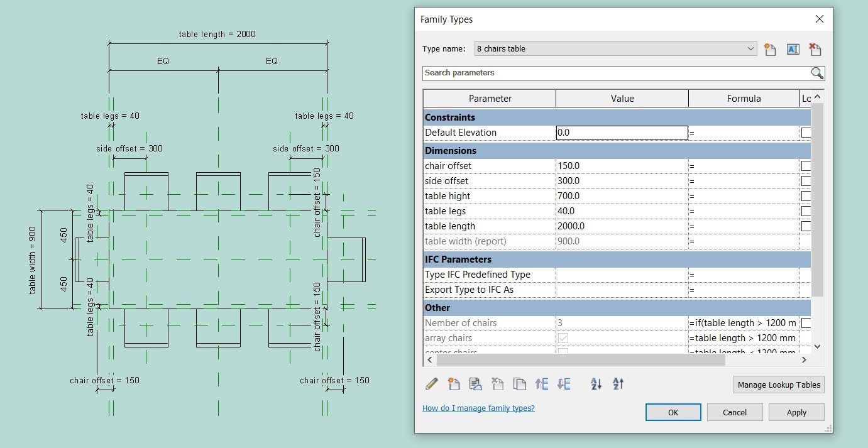Open Manage Lookup Tables

[x=778, y=385]
